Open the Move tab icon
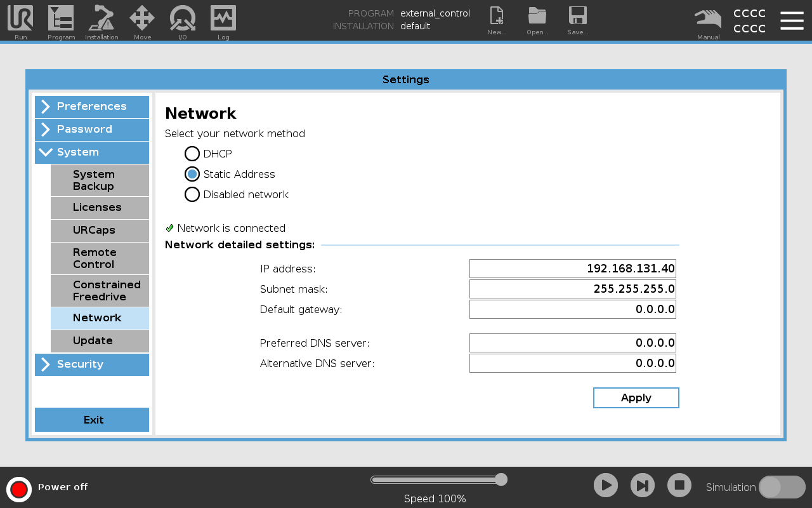The width and height of the screenshot is (812, 508). [142, 20]
